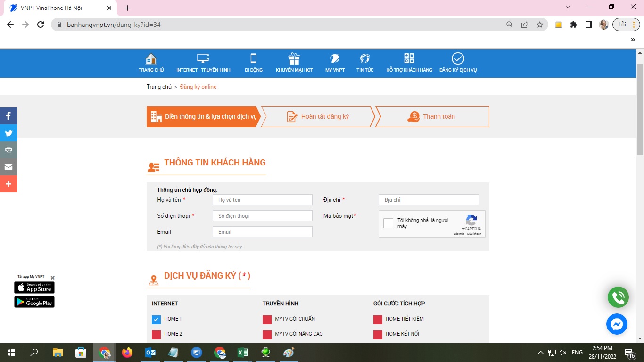Click Trang chủ breadcrumb link
The image size is (644, 362).
pyautogui.click(x=159, y=87)
